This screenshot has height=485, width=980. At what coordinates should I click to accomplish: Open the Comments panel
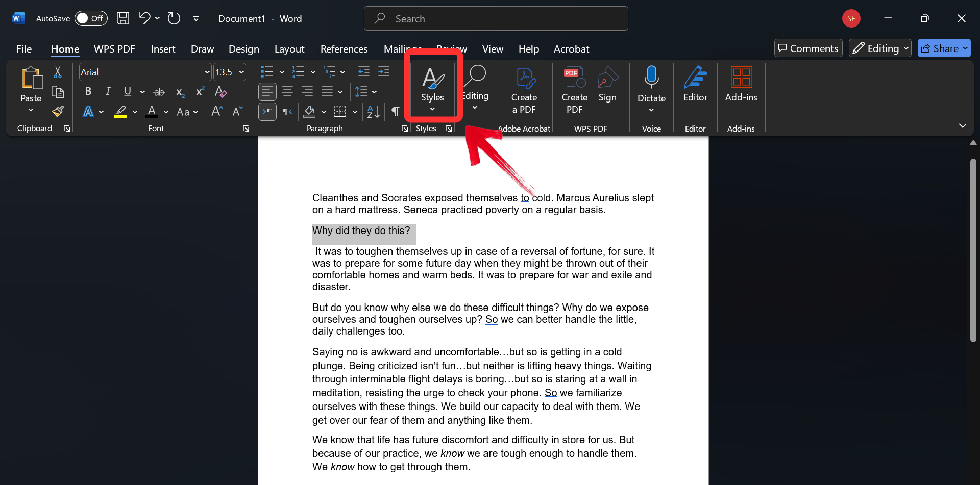808,48
